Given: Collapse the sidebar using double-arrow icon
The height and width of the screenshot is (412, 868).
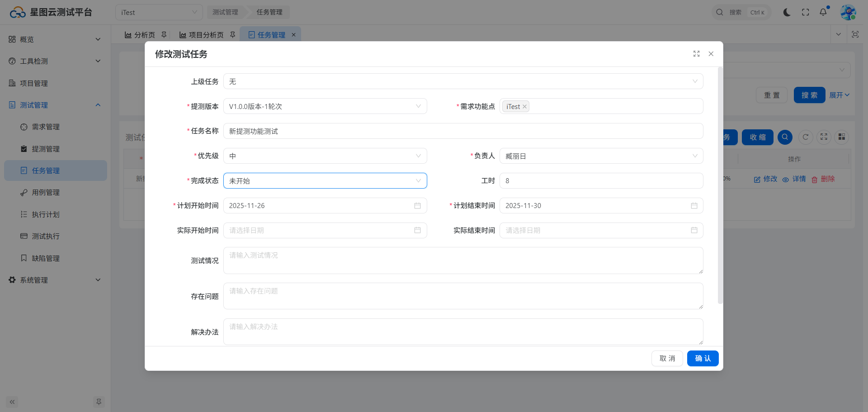Looking at the screenshot, I should [x=12, y=402].
